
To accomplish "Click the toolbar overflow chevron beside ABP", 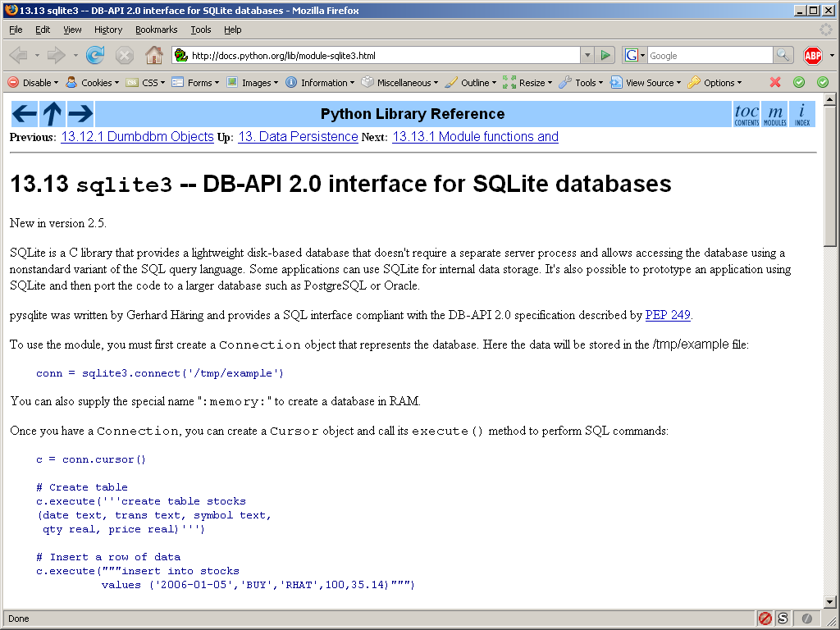I will pos(832,55).
